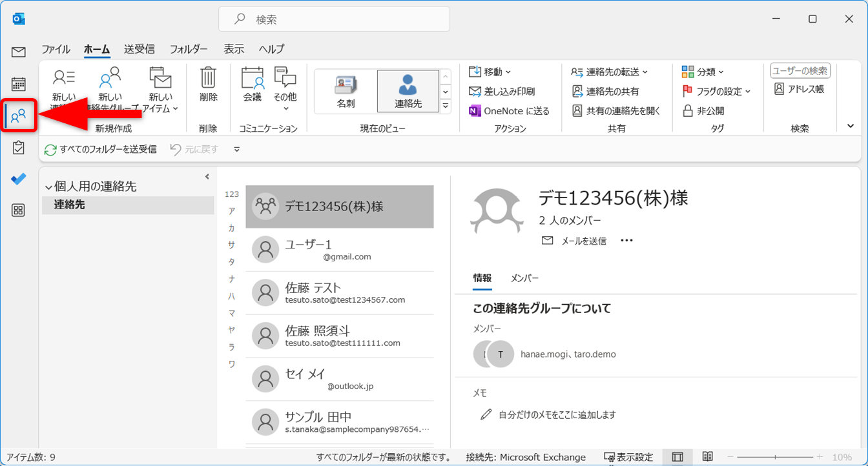Open the 分類 (Categorize) dropdown
The height and width of the screenshot is (466, 868).
coord(703,72)
